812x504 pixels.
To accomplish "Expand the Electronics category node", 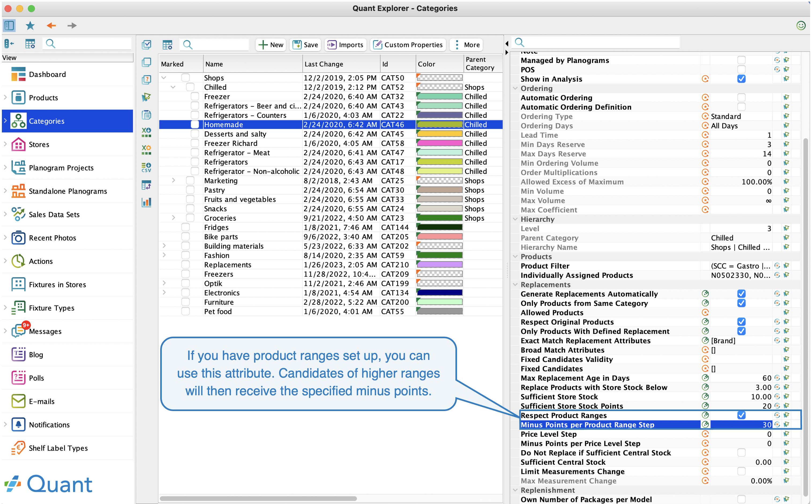I will [x=164, y=292].
